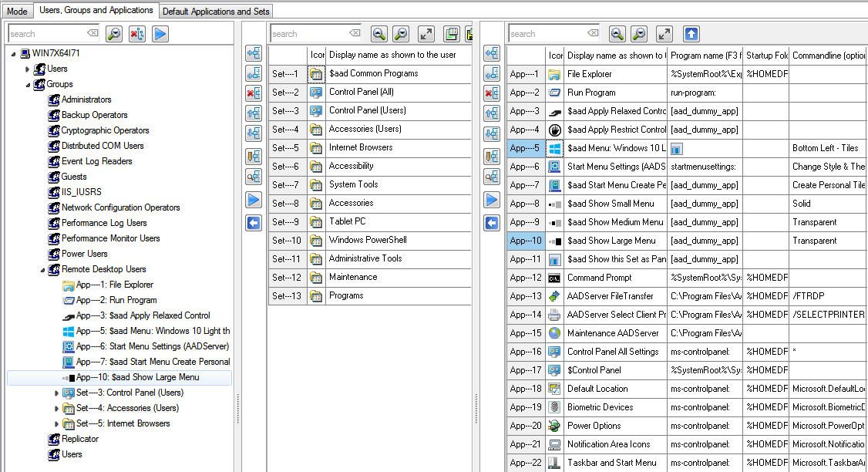This screenshot has height=472, width=868.
Task: Click the red X delete icon left of sets list
Action: (254, 93)
